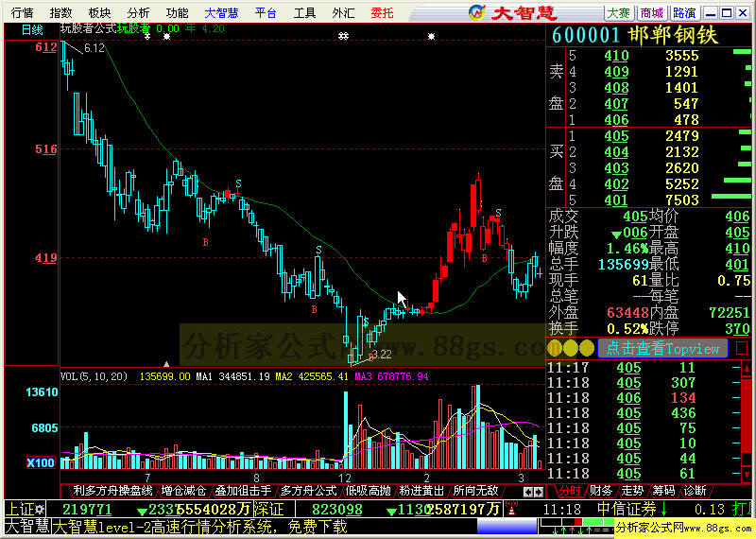This screenshot has width=756, height=539.
Task: Click the 11:17 trade row
Action: click(x=644, y=368)
